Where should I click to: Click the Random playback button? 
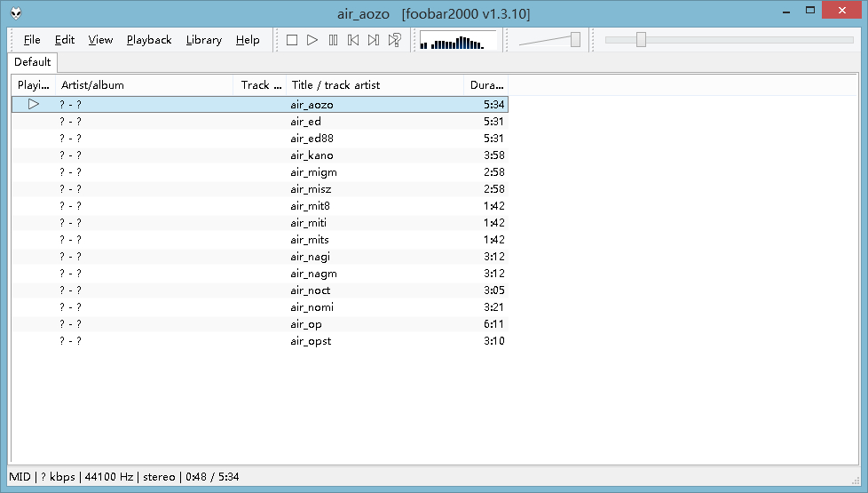click(394, 40)
